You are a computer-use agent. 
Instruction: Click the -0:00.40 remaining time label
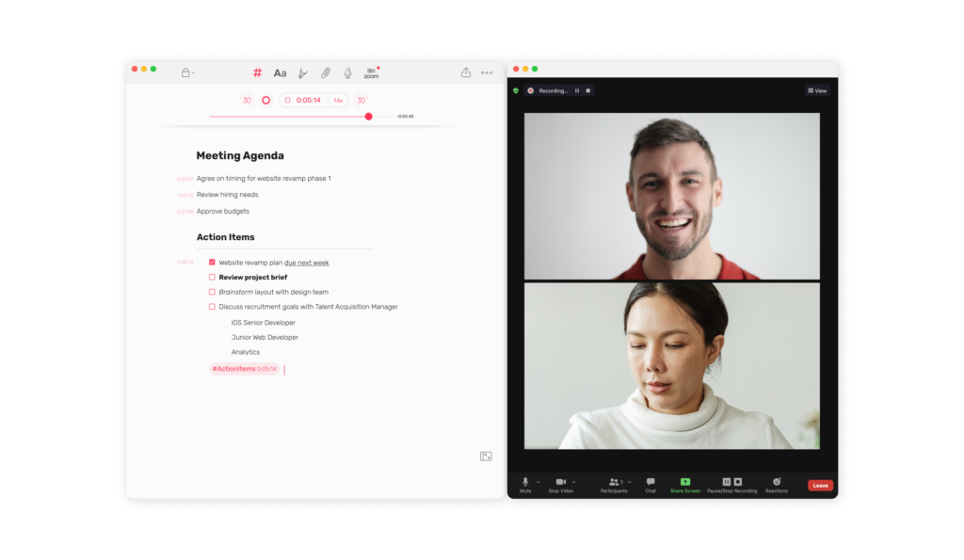405,116
